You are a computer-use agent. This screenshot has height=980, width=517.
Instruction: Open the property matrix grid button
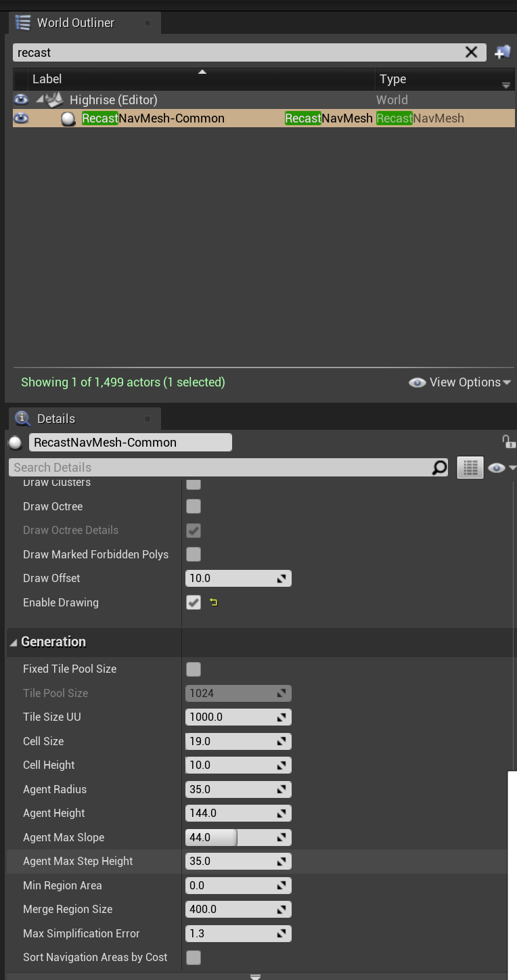[470, 468]
